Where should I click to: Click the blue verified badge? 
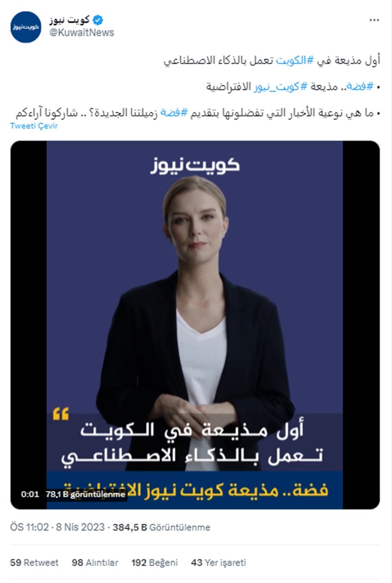tap(98, 20)
